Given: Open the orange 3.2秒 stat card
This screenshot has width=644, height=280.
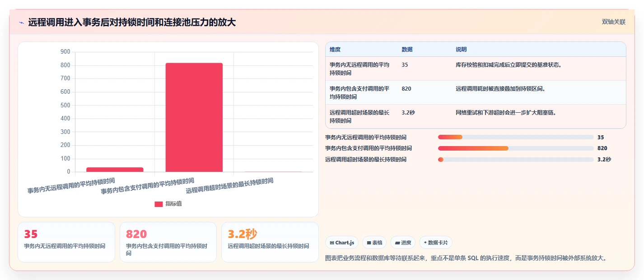Looking at the screenshot, I should pyautogui.click(x=270, y=242).
